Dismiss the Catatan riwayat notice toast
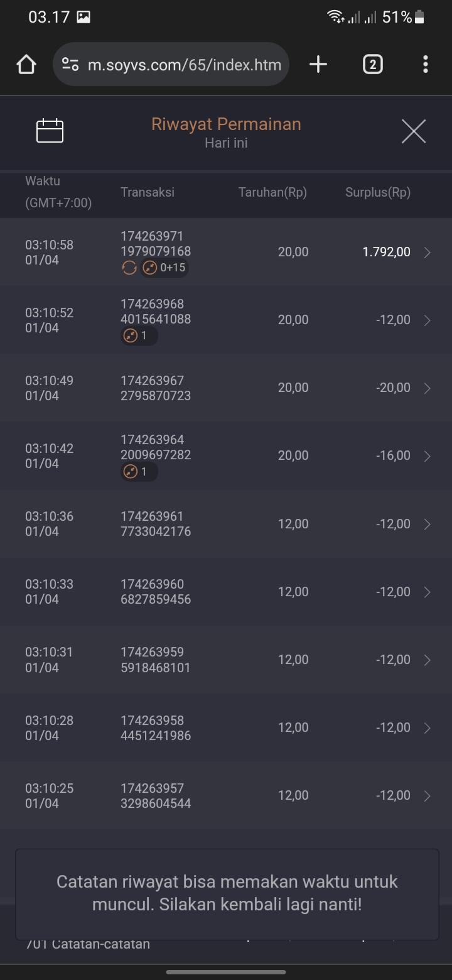 point(227,894)
